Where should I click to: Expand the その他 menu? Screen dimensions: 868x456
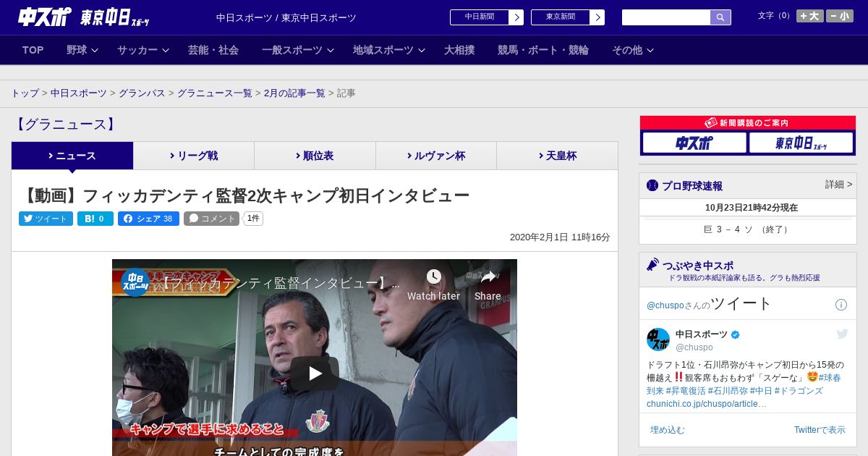[633, 50]
